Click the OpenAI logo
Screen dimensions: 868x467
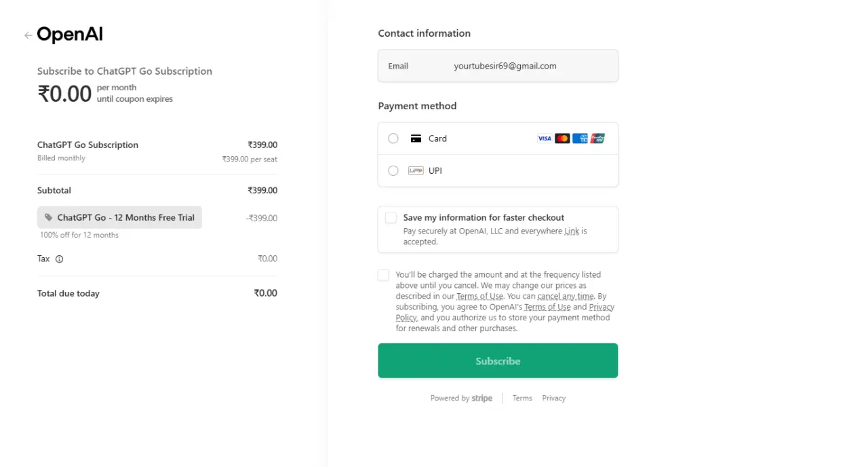point(70,35)
